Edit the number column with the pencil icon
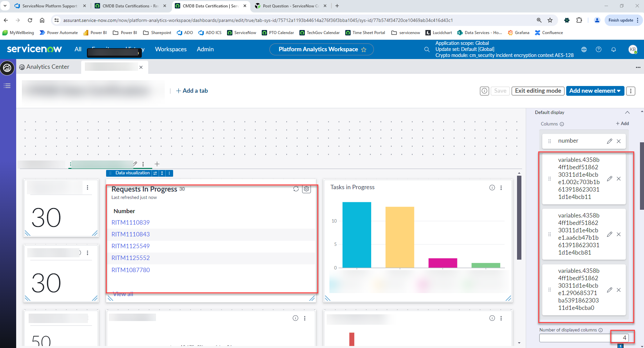This screenshot has height=348, width=644. click(609, 141)
